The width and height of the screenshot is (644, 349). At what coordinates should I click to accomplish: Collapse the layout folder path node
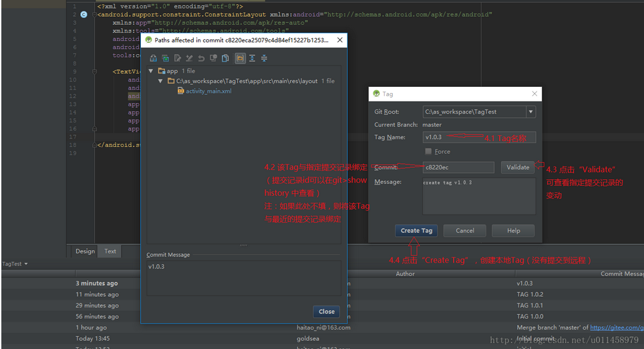(x=161, y=81)
